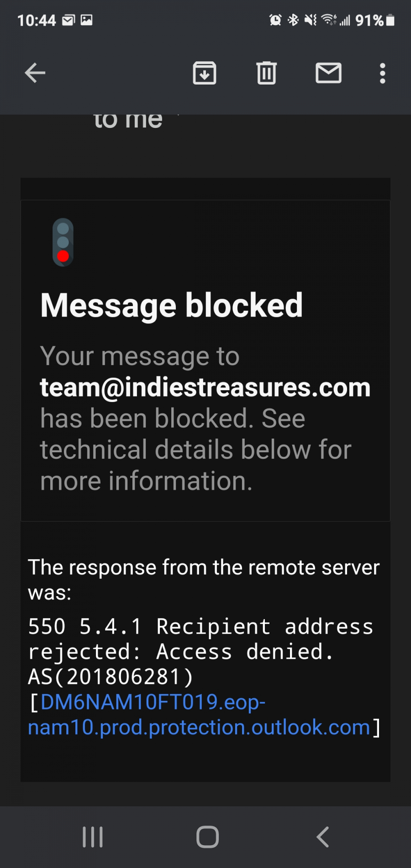This screenshot has width=411, height=868.
Task: Tap the Bluetooth status icon
Action: (x=293, y=20)
